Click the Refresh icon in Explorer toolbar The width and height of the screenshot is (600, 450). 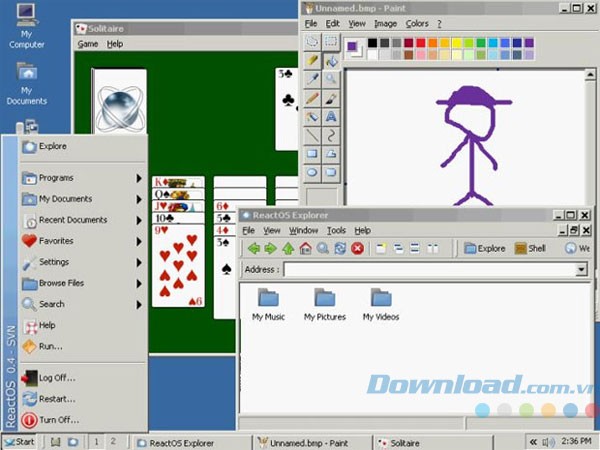[340, 248]
